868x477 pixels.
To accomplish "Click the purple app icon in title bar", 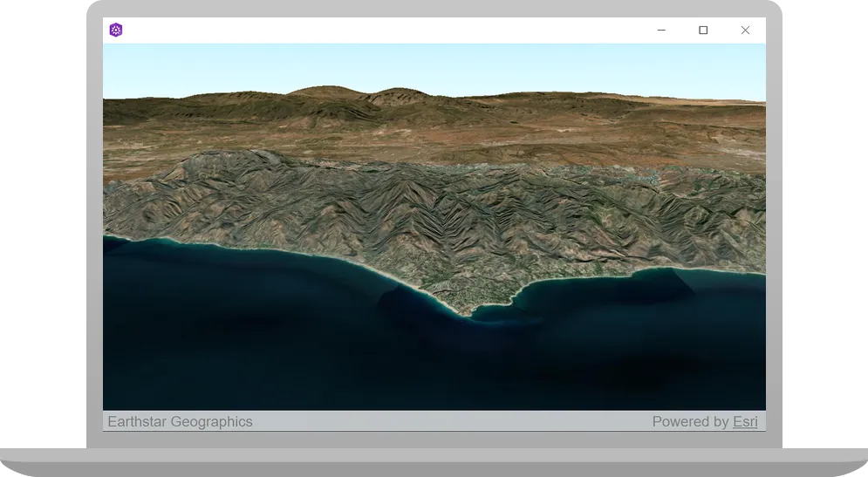I will pos(116,30).
